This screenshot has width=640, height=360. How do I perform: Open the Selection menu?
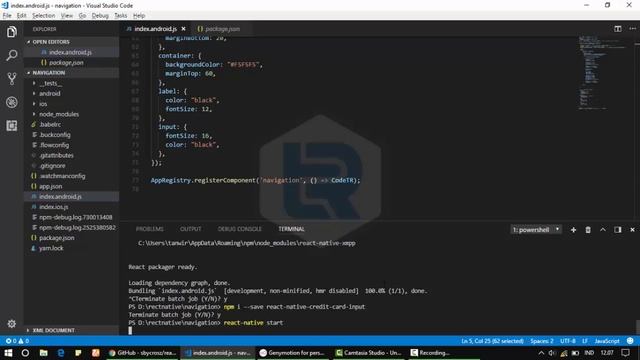[43, 16]
